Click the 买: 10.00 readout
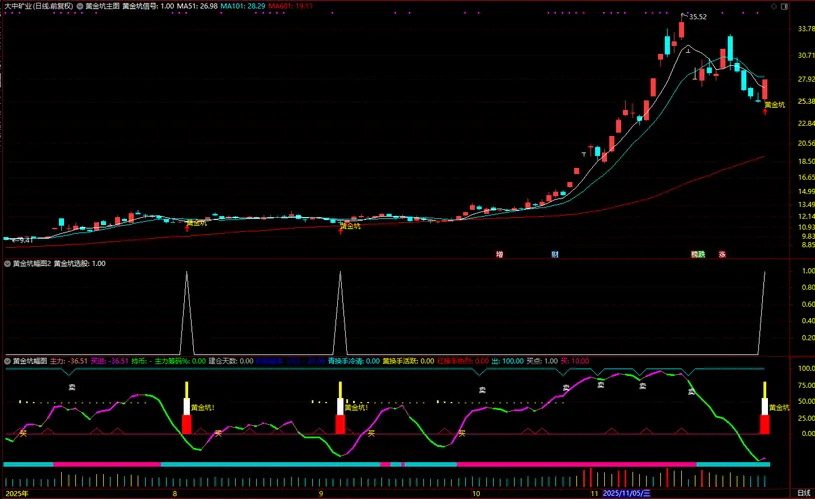Viewport: 815px width, 499px height. coord(574,361)
